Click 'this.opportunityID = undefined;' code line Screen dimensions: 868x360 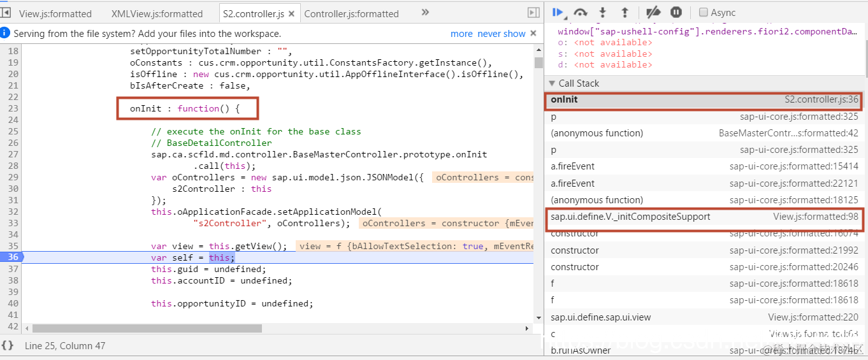tap(232, 303)
